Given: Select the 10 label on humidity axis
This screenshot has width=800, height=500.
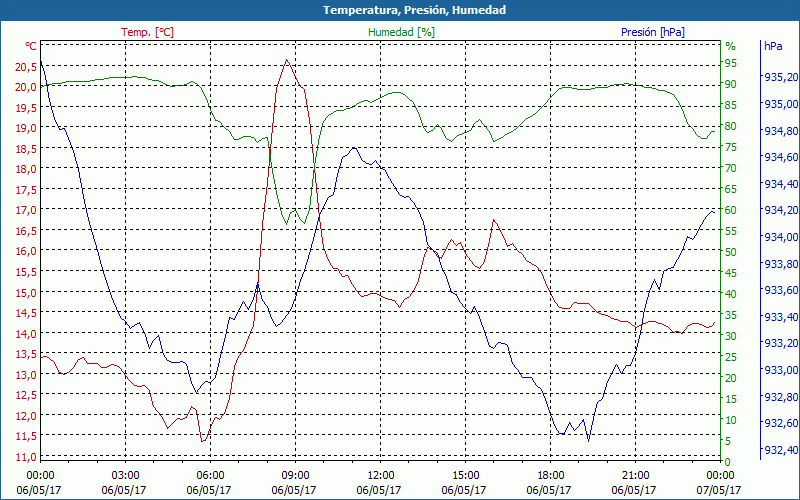Looking at the screenshot, I should point(731,420).
